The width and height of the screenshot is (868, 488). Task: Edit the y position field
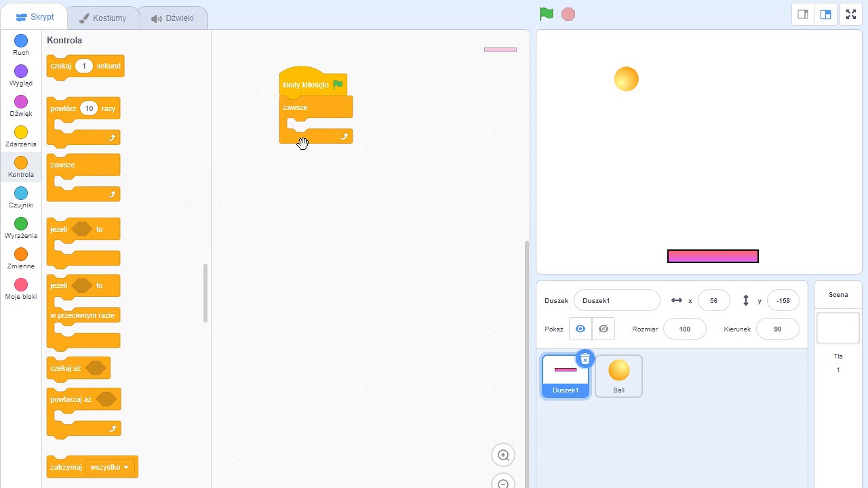[x=783, y=300]
